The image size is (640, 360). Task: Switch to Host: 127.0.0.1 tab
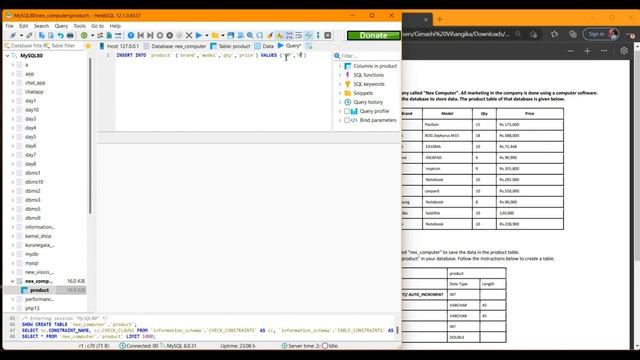[x=119, y=46]
